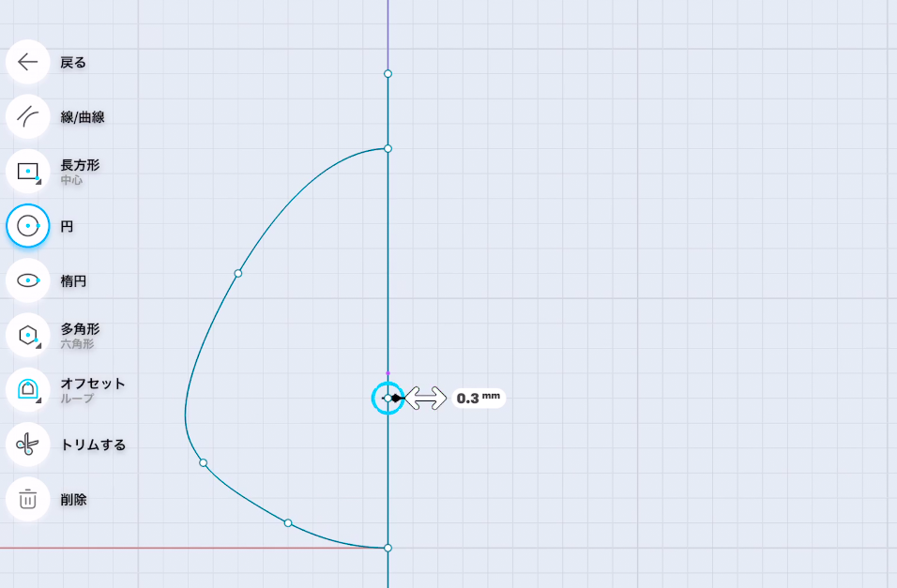The width and height of the screenshot is (897, 588).
Task: Select the circle tool icon
Action: pyautogui.click(x=27, y=226)
